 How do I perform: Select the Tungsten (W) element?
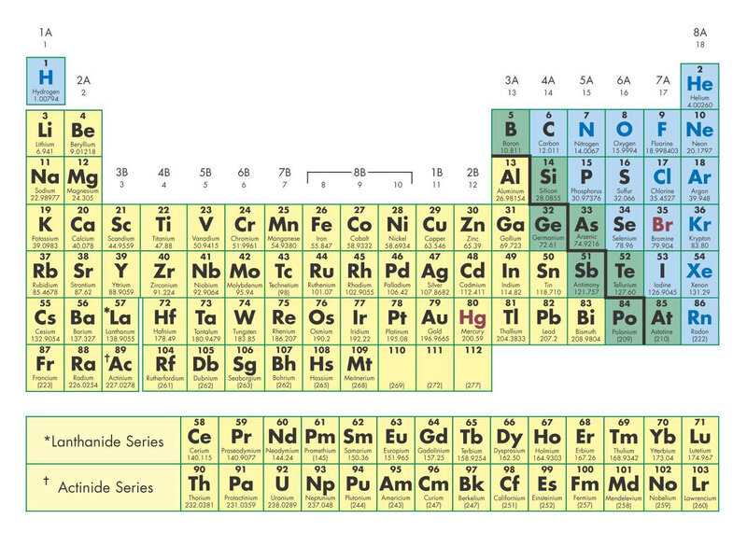click(245, 321)
